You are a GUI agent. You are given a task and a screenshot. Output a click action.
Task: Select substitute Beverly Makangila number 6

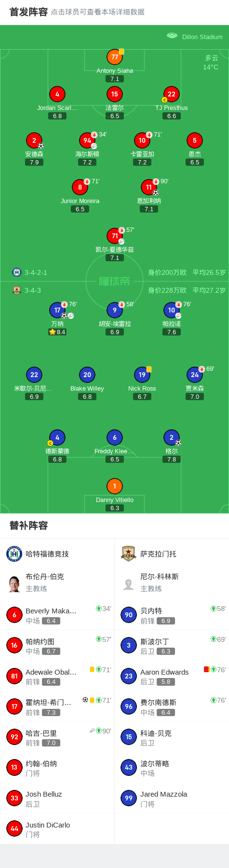pyautogui.click(x=57, y=615)
